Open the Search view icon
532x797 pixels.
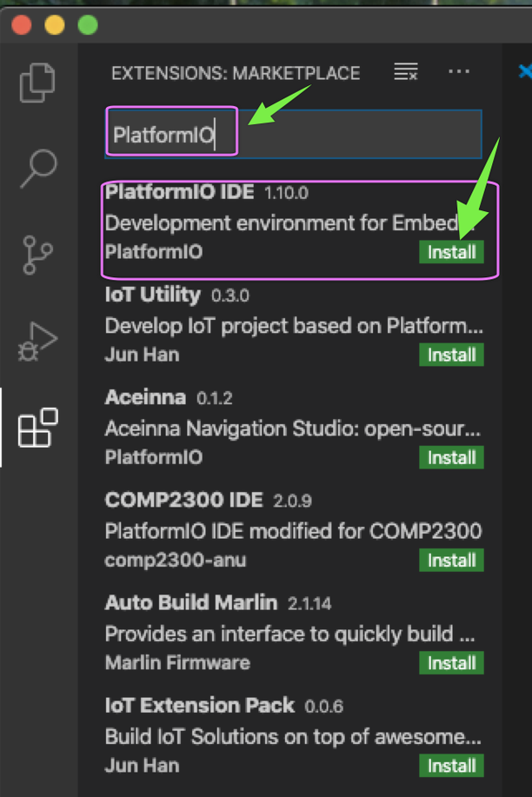[38, 168]
